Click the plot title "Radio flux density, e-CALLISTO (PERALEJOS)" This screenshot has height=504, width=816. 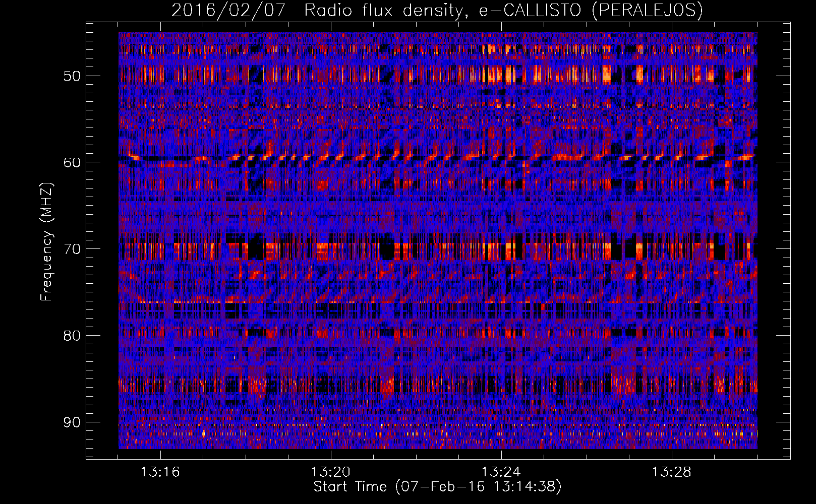(x=503, y=10)
